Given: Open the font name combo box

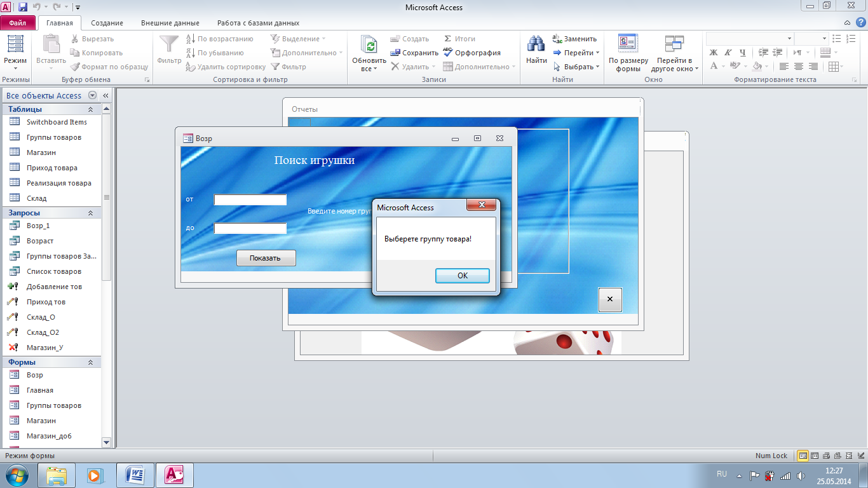Looking at the screenshot, I should coord(750,39).
